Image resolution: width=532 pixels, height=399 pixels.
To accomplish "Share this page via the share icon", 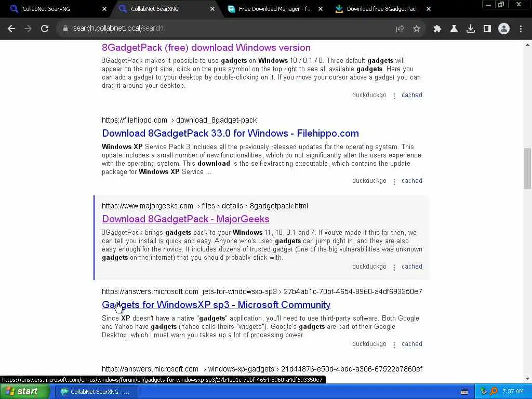I will pyautogui.click(x=400, y=29).
